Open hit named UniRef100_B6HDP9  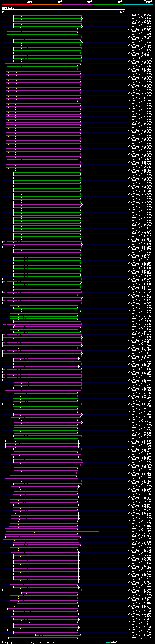[139, 337]
